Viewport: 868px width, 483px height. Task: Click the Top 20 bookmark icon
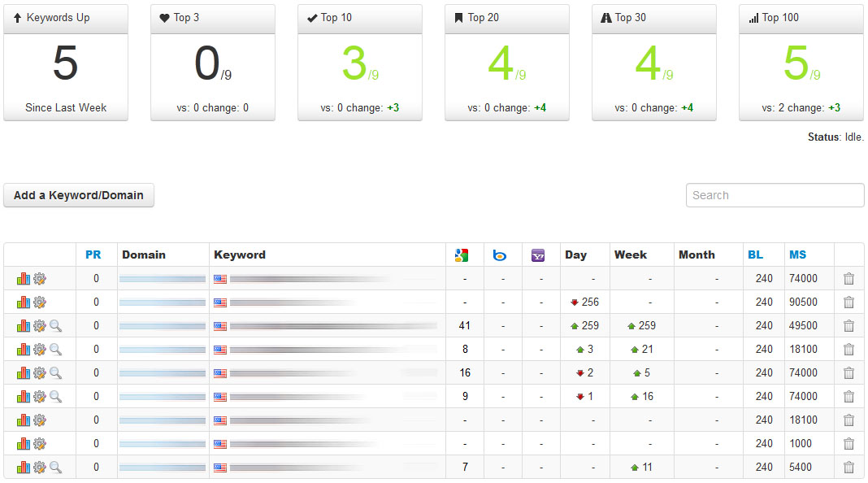458,18
